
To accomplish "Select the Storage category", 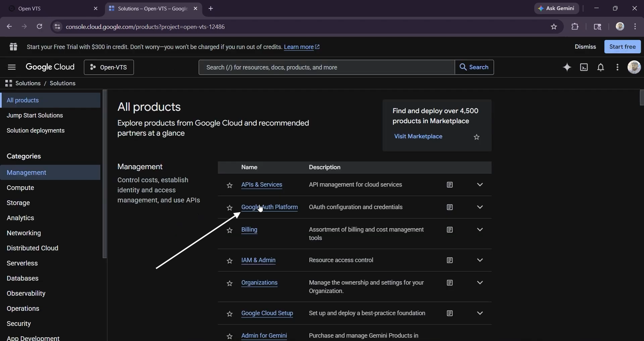I will coord(50,203).
